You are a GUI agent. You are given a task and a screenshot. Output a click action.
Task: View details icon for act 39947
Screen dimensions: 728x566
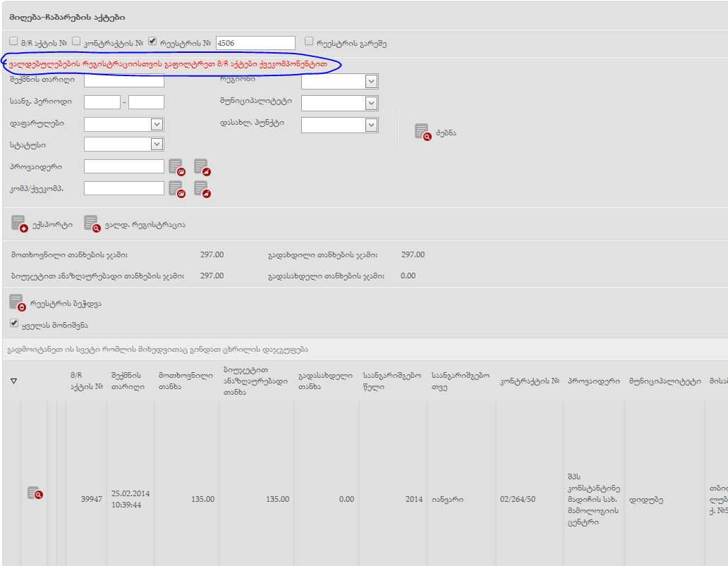coord(35,493)
